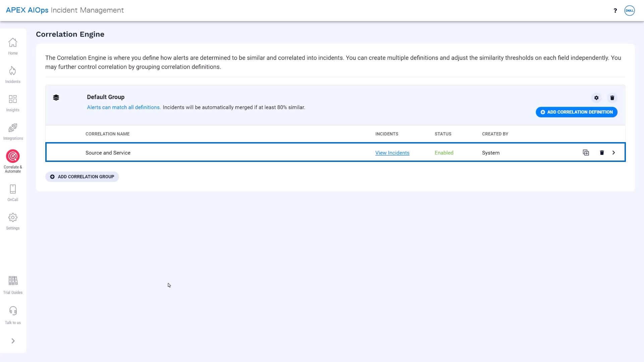This screenshot has height=362, width=644.
Task: Open Integrations from the sidebar
Action: [13, 128]
